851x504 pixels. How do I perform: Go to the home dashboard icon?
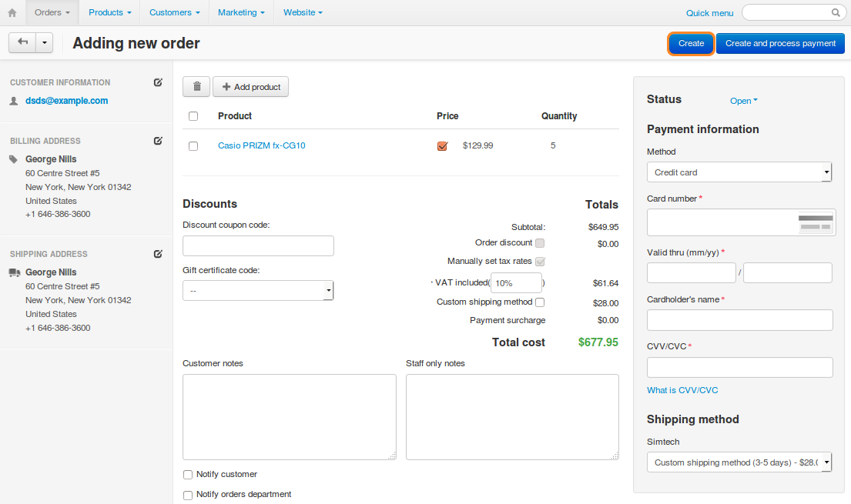click(12, 12)
